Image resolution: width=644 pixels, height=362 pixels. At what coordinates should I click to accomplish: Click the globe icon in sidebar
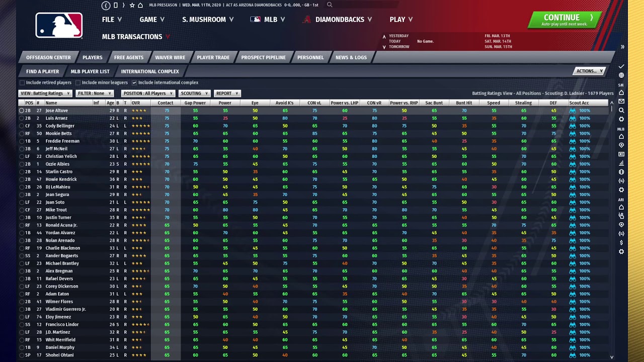tap(621, 75)
